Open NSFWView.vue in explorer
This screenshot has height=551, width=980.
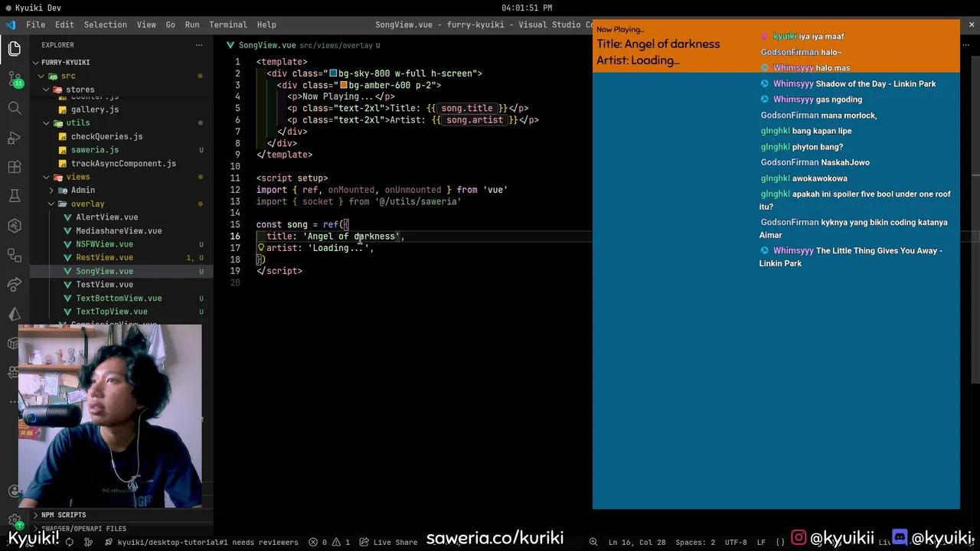[x=104, y=244]
